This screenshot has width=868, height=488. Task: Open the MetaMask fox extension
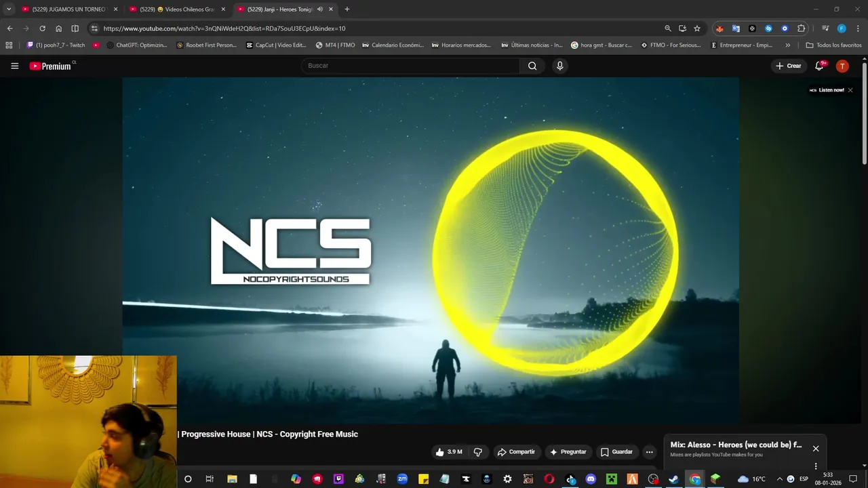coord(719,28)
